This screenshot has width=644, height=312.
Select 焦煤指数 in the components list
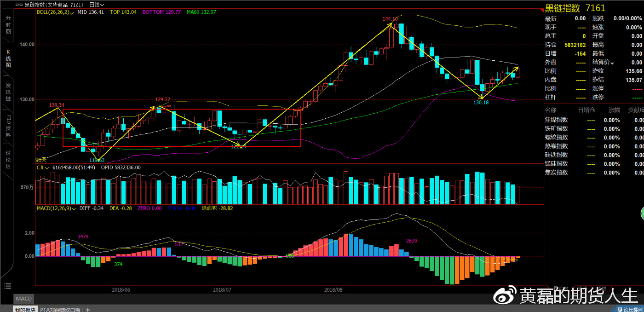click(556, 120)
